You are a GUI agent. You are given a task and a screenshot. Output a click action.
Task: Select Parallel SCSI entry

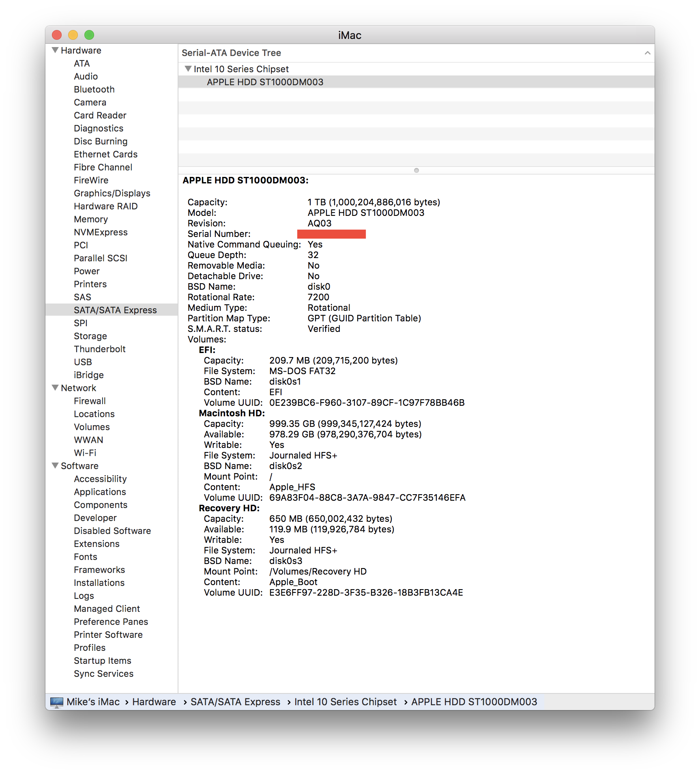point(101,258)
